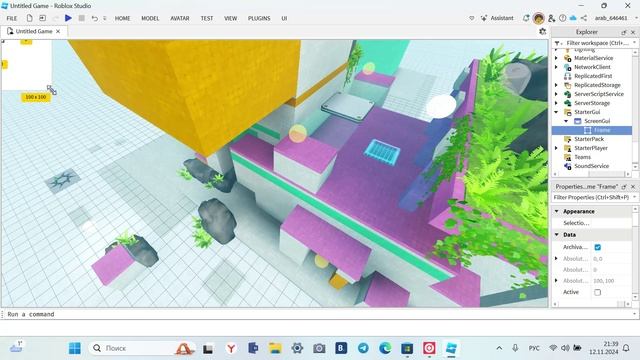Select ServerStorage in Explorer
This screenshot has width=640, height=360.
point(592,103)
